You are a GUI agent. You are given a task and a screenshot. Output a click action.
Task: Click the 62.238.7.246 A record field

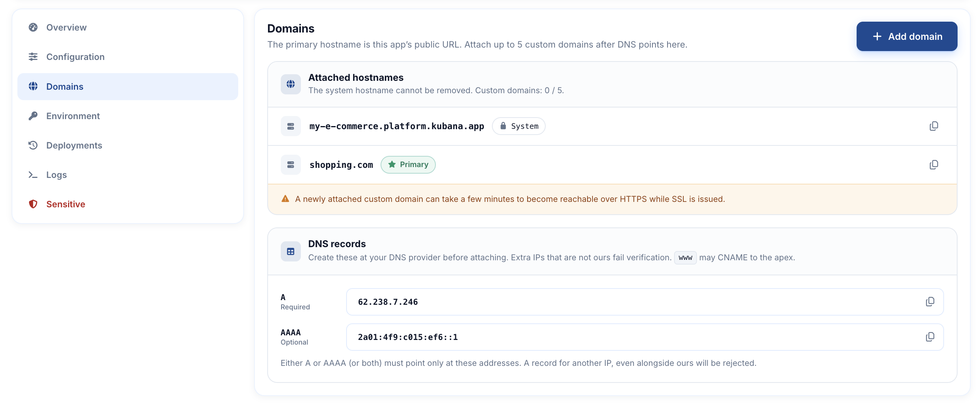coord(645,302)
